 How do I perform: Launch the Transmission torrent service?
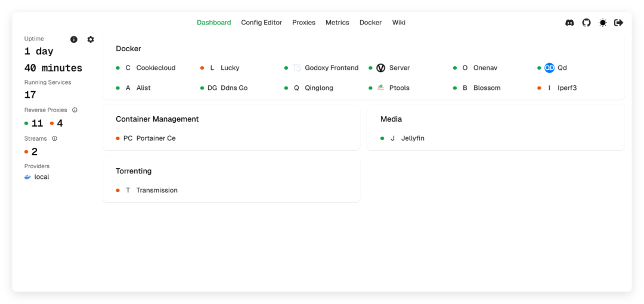[156, 190]
